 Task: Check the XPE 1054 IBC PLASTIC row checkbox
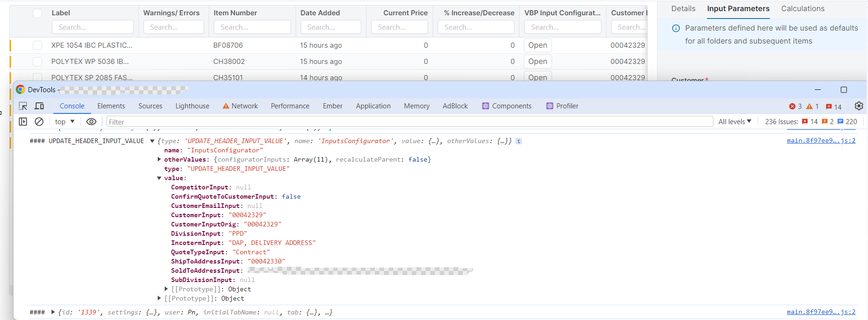37,45
